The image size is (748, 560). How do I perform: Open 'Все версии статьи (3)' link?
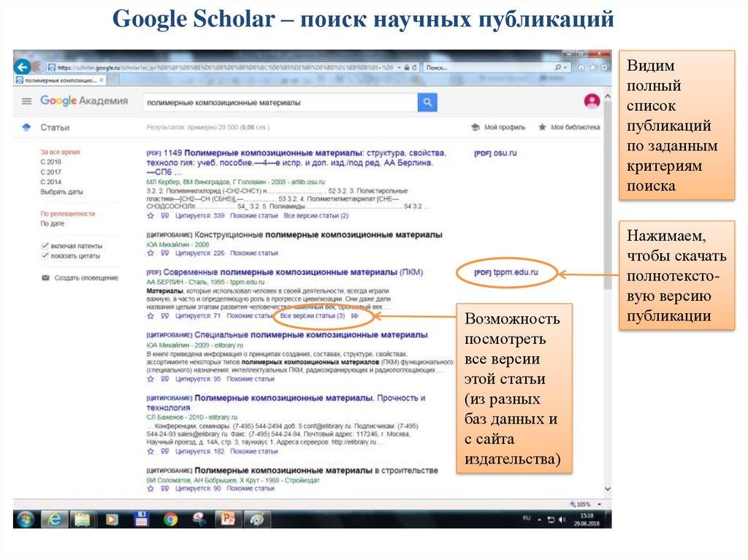(313, 316)
